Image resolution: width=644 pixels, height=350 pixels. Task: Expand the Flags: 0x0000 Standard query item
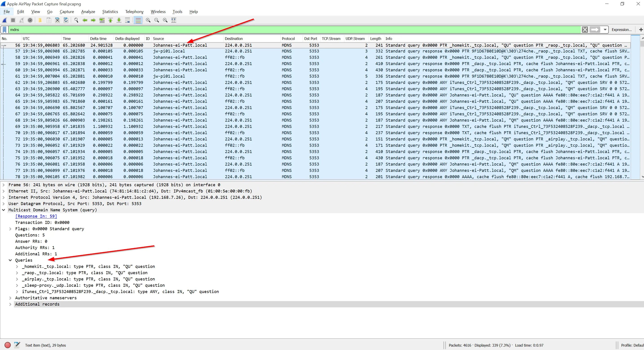point(10,229)
